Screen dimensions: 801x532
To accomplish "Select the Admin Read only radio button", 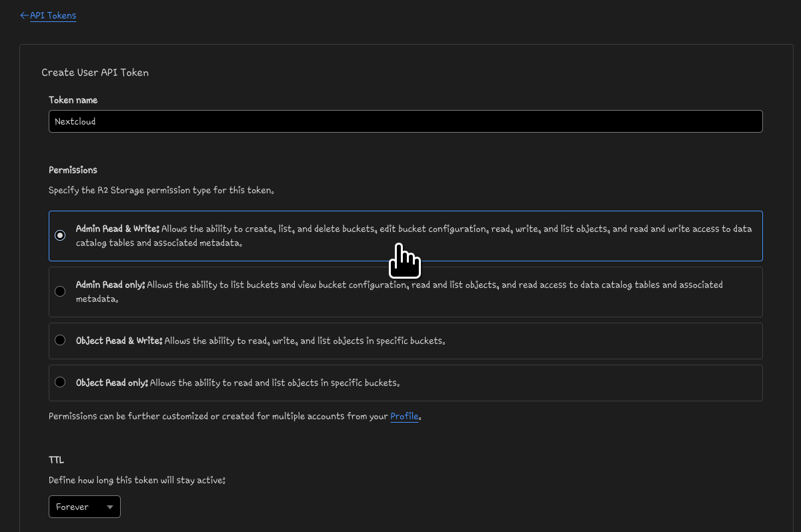I will 60,291.
